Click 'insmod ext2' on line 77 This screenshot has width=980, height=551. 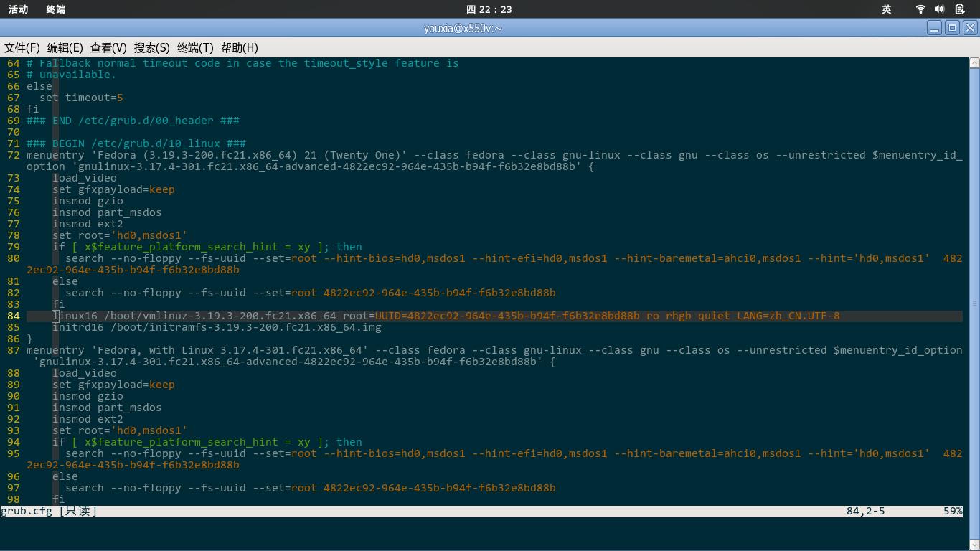tap(88, 224)
